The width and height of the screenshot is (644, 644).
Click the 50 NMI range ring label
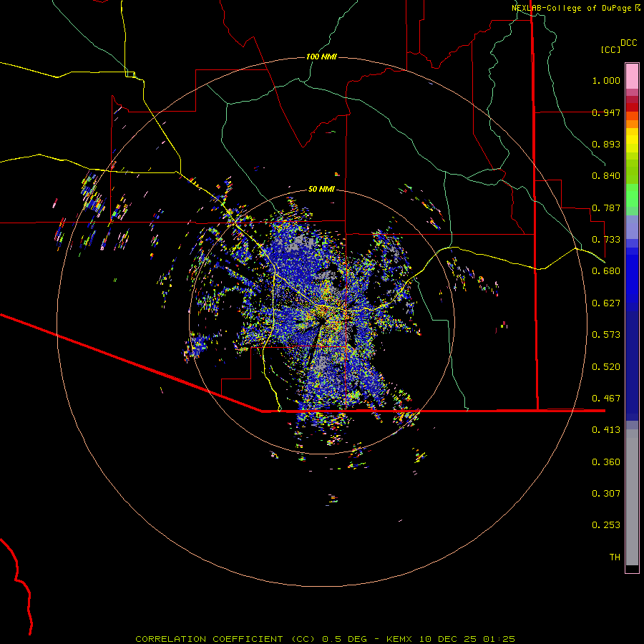321,189
